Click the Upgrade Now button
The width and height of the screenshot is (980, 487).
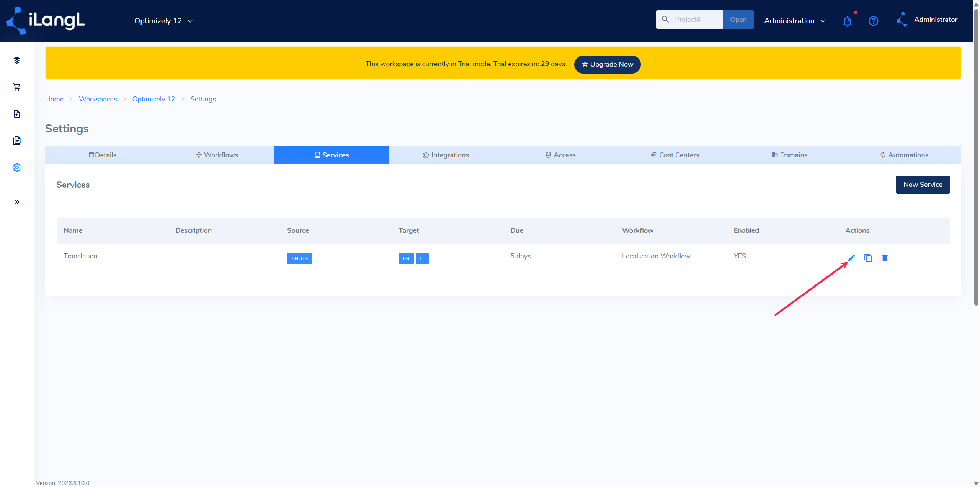click(x=607, y=64)
